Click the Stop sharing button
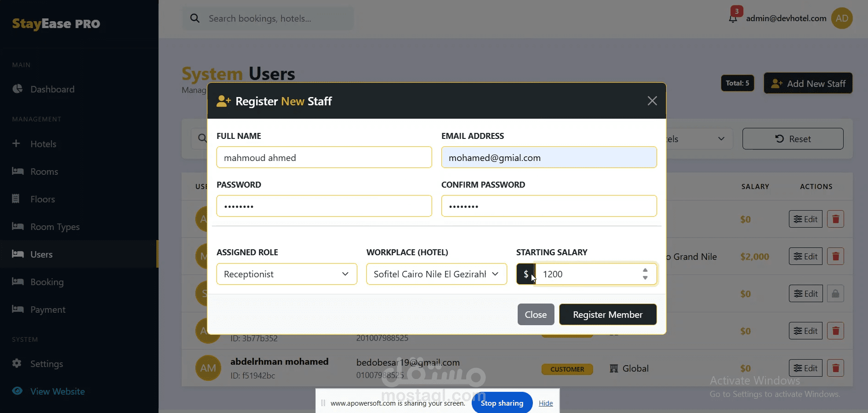 (x=502, y=403)
